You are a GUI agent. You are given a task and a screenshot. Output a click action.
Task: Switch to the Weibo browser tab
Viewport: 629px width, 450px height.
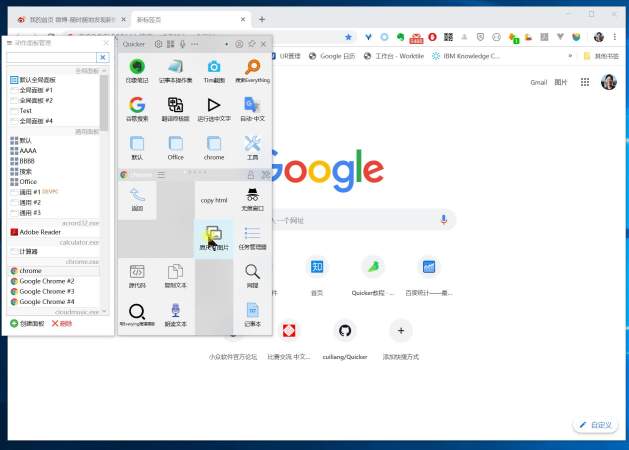coord(71,19)
